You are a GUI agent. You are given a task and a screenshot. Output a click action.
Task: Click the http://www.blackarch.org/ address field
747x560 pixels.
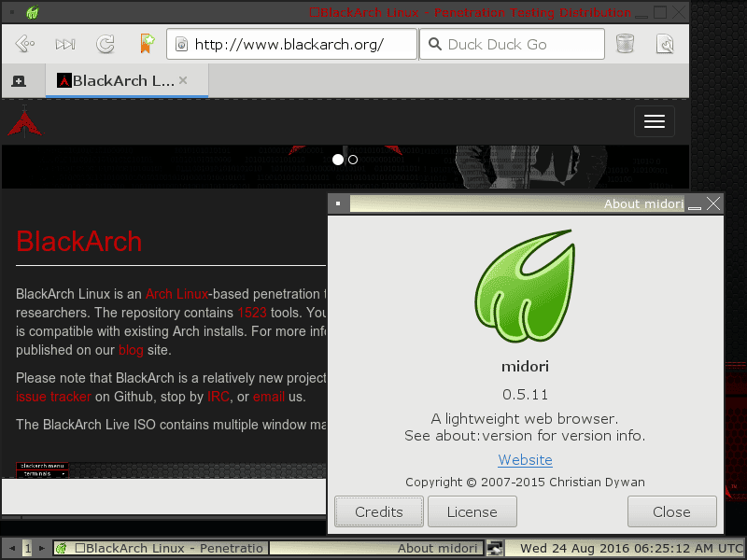[291, 44]
